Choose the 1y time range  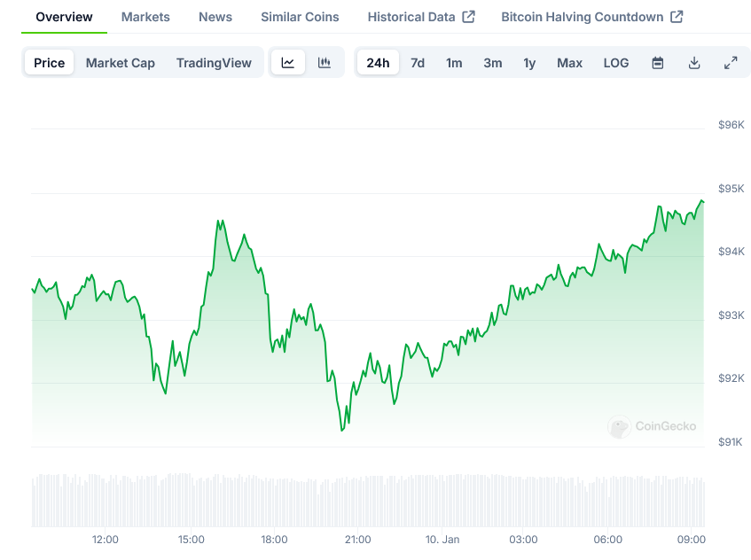click(x=529, y=63)
